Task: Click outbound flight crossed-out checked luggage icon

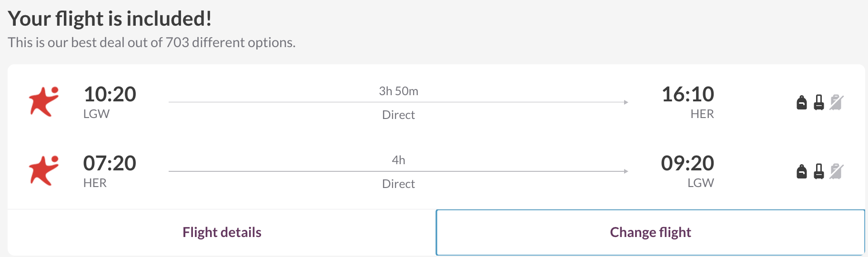Action: click(x=836, y=102)
